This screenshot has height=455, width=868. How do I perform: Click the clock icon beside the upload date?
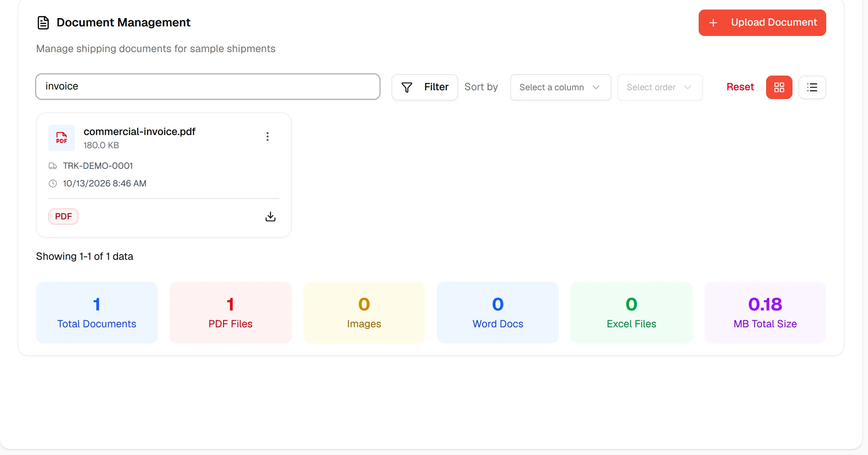(53, 183)
